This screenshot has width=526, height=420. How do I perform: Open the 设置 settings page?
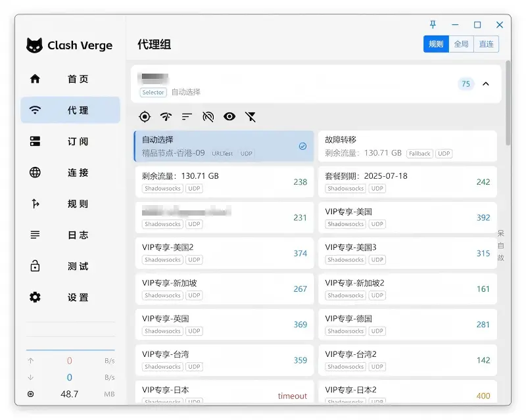[70, 297]
